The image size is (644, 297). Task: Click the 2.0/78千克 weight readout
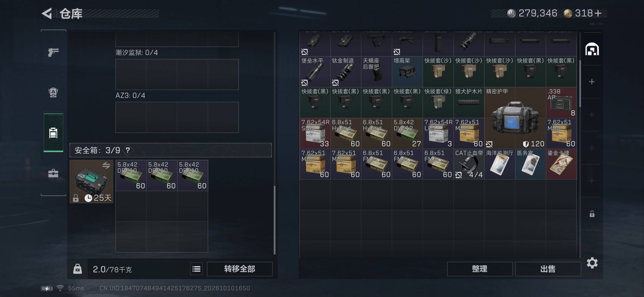112,269
